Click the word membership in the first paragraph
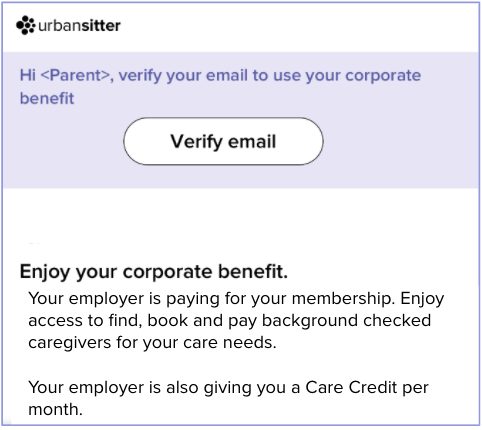The height and width of the screenshot is (430, 482). point(343,298)
